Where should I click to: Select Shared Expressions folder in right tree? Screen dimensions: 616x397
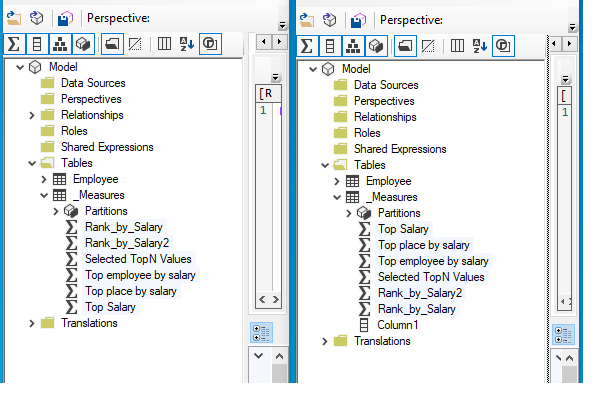pyautogui.click(x=400, y=149)
